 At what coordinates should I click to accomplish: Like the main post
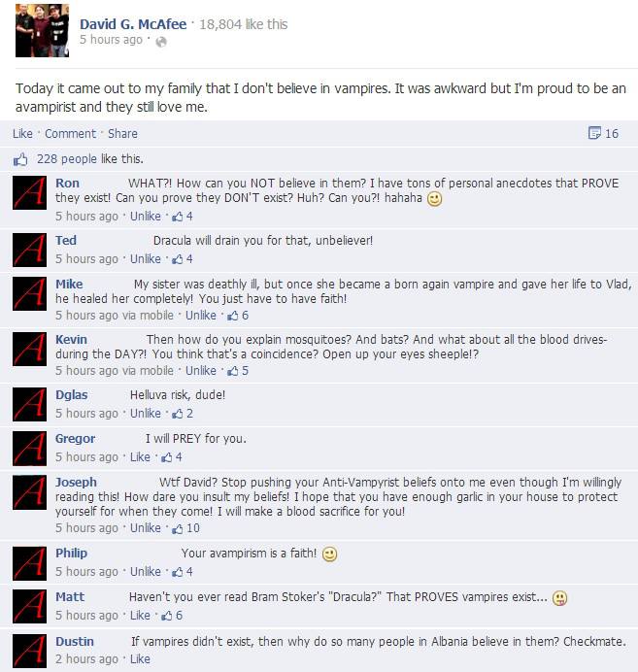22,133
